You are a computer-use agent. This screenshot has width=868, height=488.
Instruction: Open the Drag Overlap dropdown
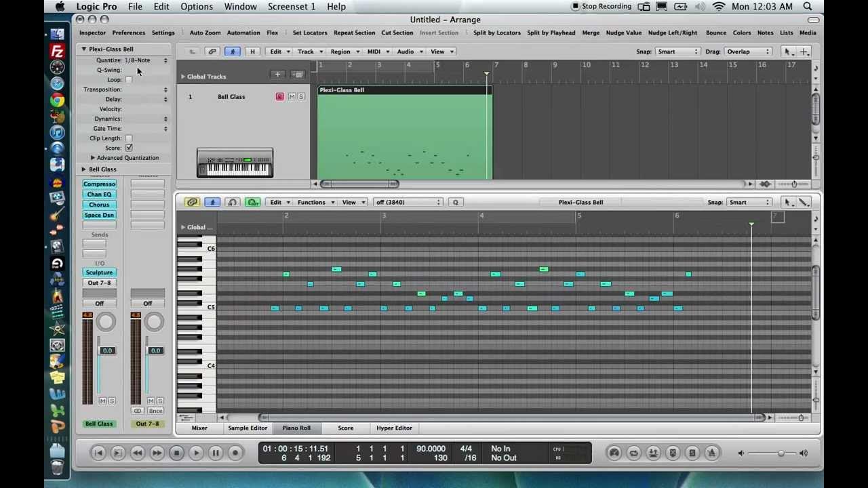pyautogui.click(x=748, y=52)
